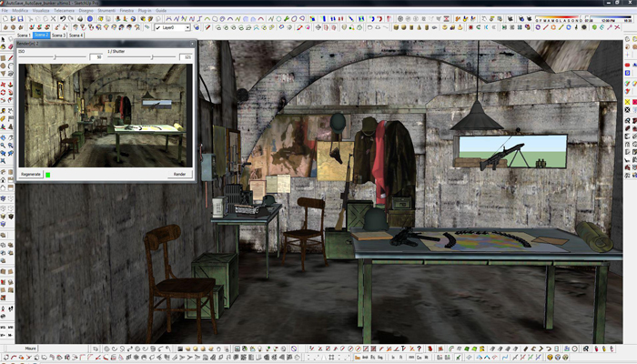The image size is (637, 364).
Task: Click the Render button in Render[in] dialog
Action: tap(178, 174)
